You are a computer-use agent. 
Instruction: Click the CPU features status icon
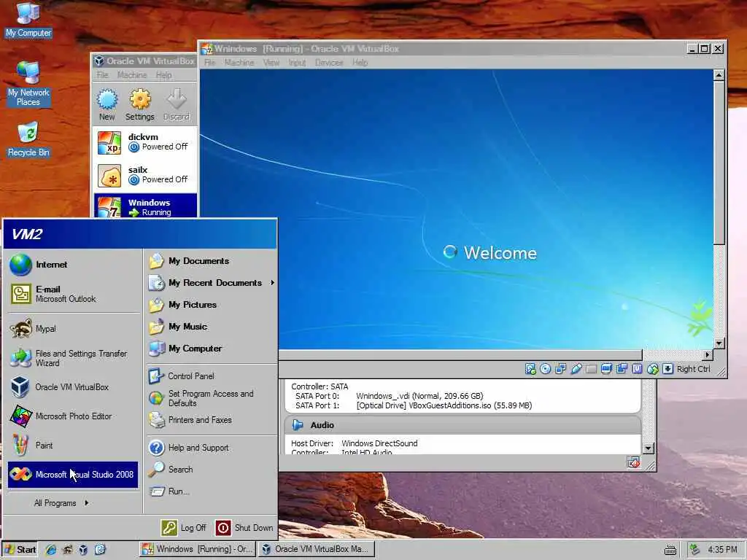click(x=637, y=368)
